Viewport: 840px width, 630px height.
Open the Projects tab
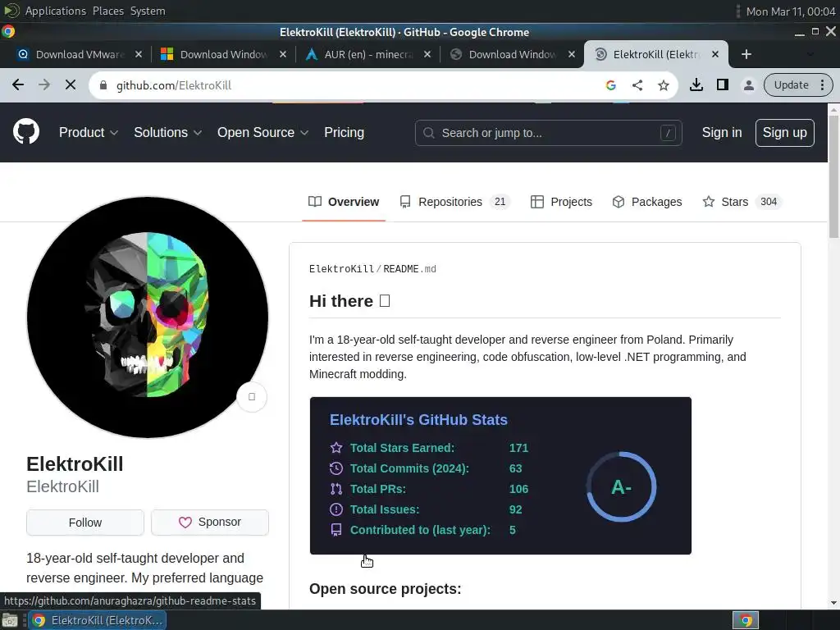561,202
